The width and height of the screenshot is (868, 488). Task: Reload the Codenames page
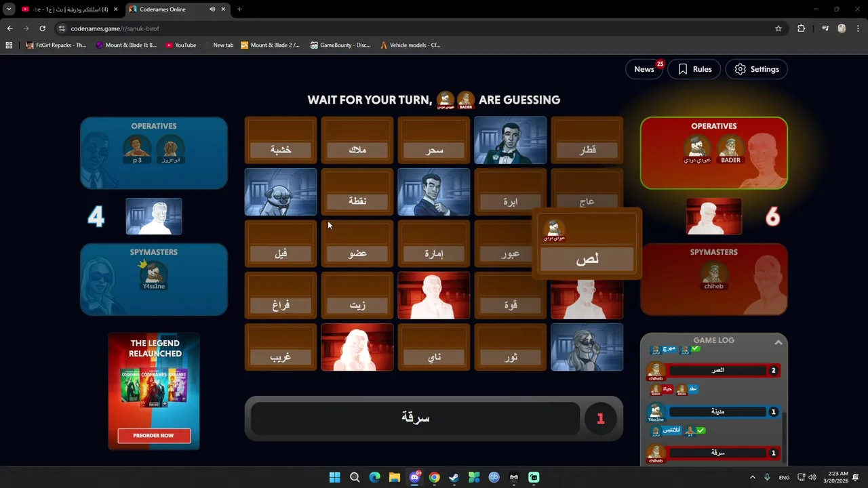click(x=42, y=28)
